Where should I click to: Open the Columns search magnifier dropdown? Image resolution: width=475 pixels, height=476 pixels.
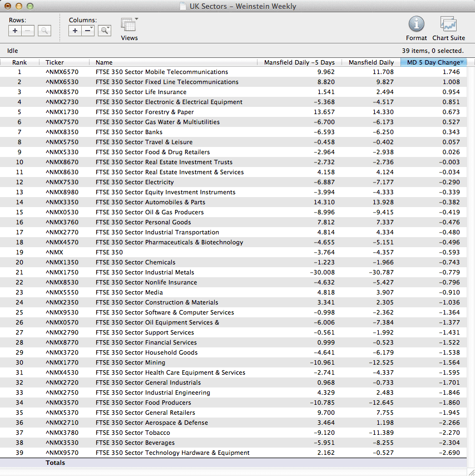point(105,31)
